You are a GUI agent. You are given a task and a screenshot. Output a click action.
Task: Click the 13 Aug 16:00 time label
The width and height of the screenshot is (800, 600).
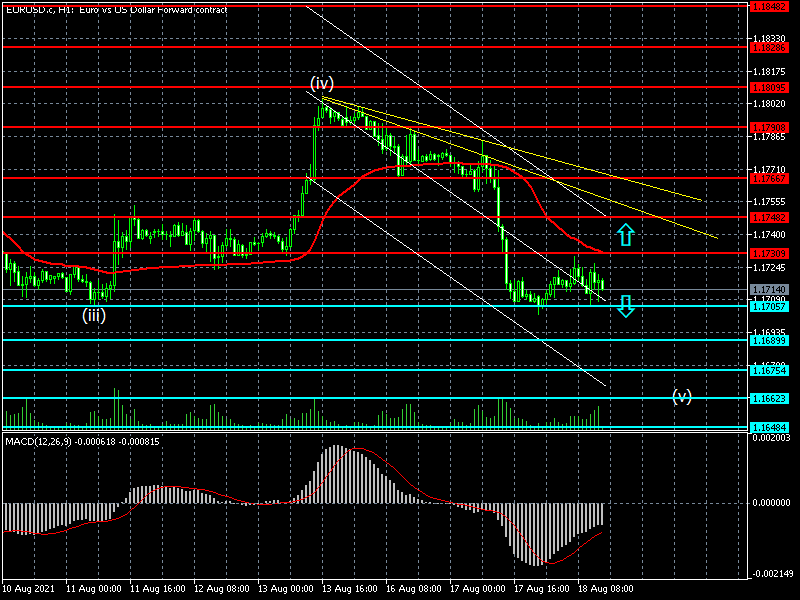coord(350,589)
